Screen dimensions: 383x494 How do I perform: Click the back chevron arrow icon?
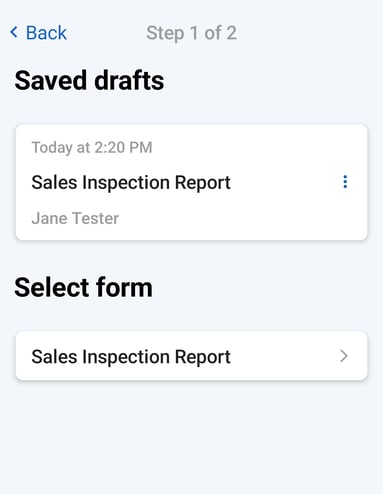tap(14, 32)
